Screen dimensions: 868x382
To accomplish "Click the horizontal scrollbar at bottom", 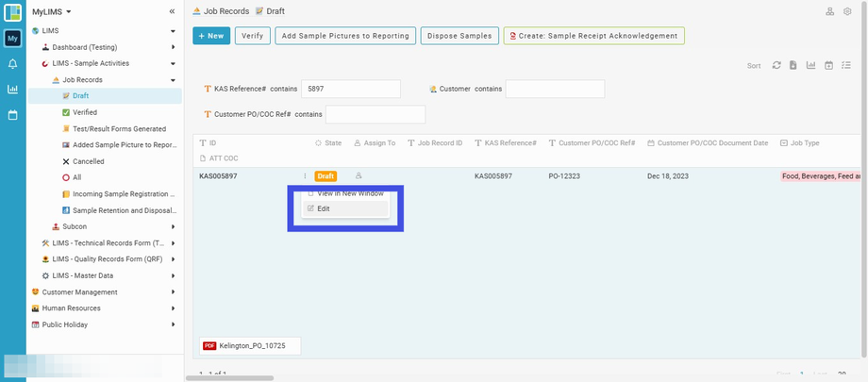I will pos(229,378).
